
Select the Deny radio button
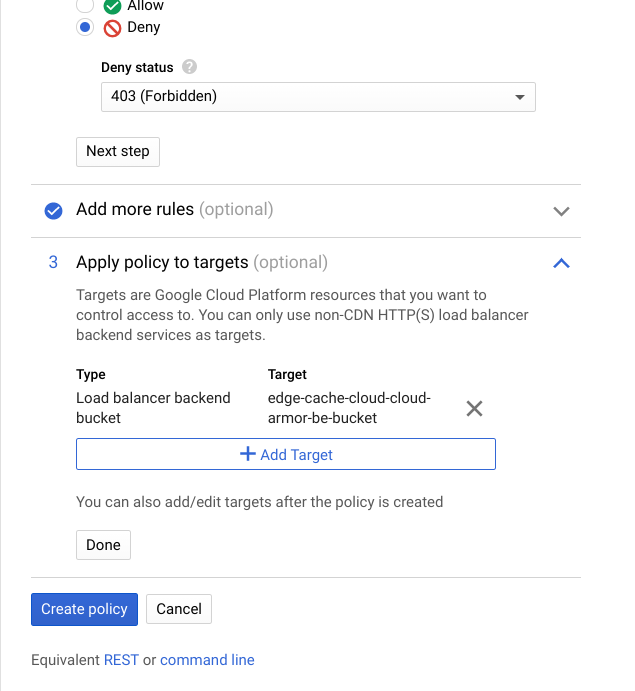pos(86,27)
